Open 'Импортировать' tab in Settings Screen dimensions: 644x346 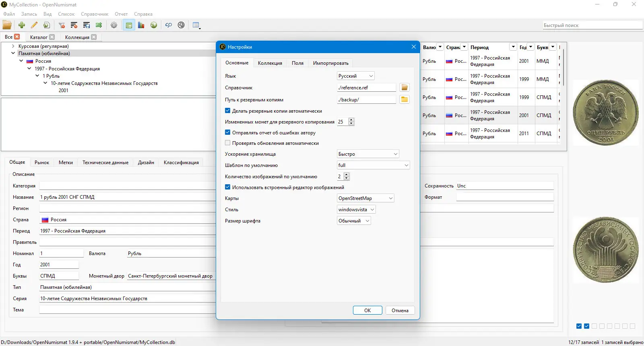pyautogui.click(x=331, y=63)
